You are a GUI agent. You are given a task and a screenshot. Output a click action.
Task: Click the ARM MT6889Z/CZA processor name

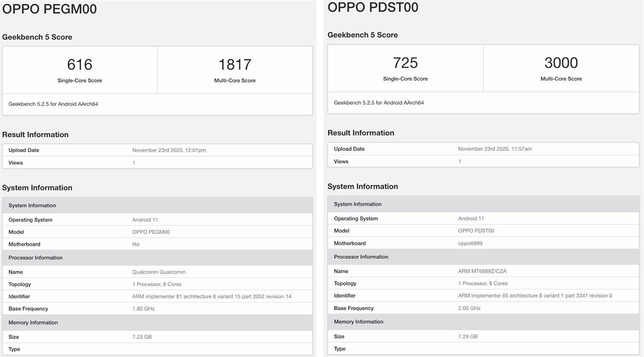[482, 271]
